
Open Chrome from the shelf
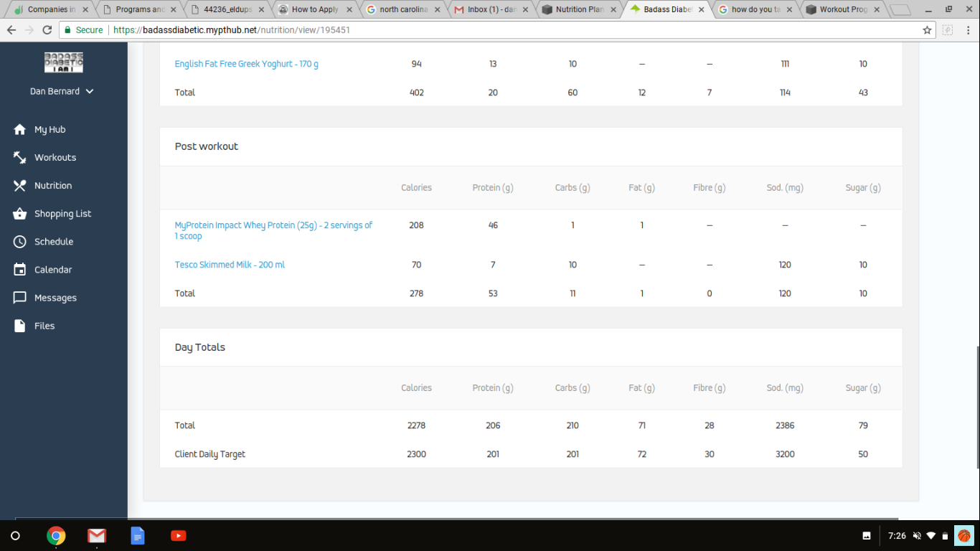(56, 536)
